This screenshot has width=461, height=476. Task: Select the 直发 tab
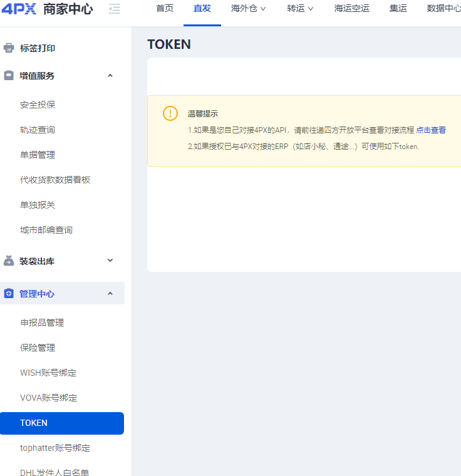pos(202,9)
